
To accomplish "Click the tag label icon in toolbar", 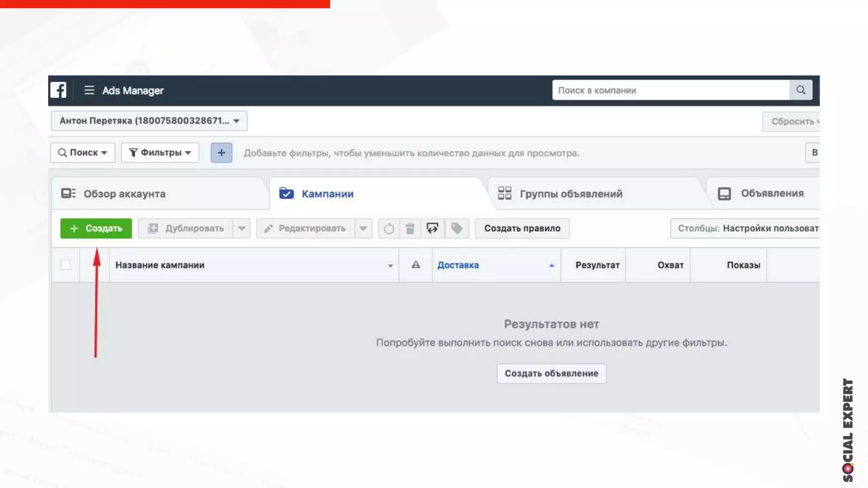I will pyautogui.click(x=456, y=229).
